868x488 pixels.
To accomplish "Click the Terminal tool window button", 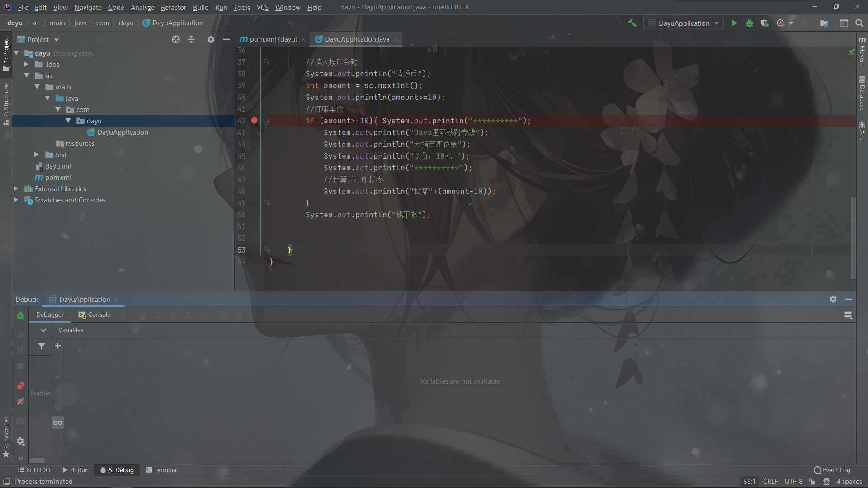I will tap(161, 470).
